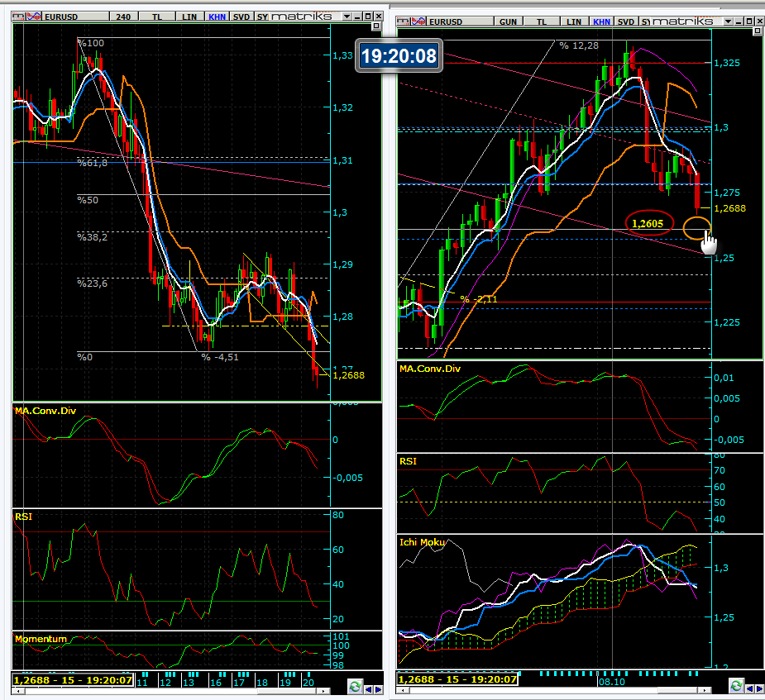Click the 1,2605 circled price label
The height and width of the screenshot is (700, 765).
point(648,223)
